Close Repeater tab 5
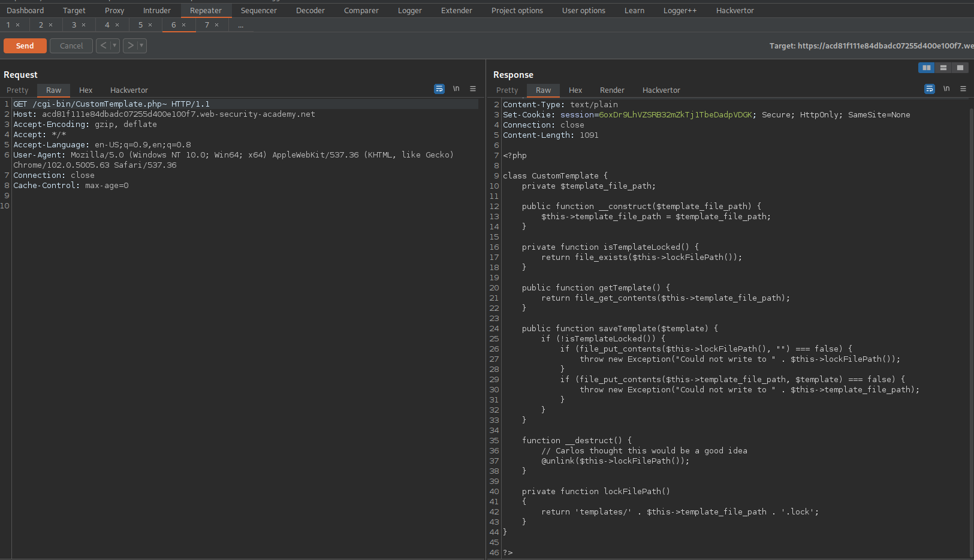 click(150, 25)
